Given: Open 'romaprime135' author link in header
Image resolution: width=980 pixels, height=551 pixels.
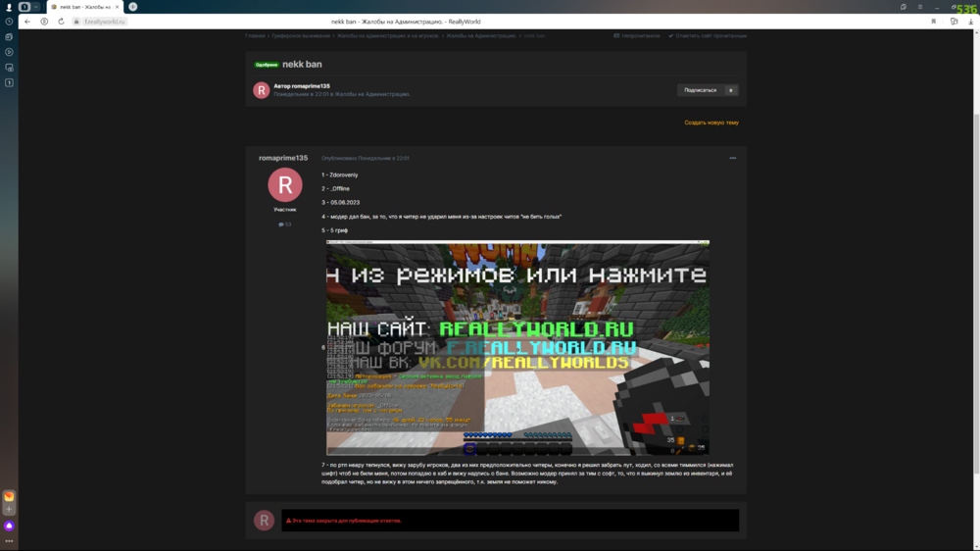Looking at the screenshot, I should [311, 85].
